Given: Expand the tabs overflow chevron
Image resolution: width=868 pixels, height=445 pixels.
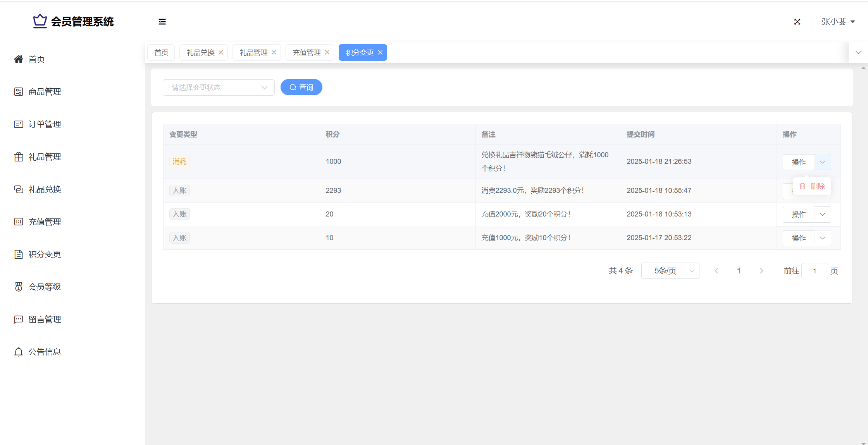Looking at the screenshot, I should (x=858, y=52).
